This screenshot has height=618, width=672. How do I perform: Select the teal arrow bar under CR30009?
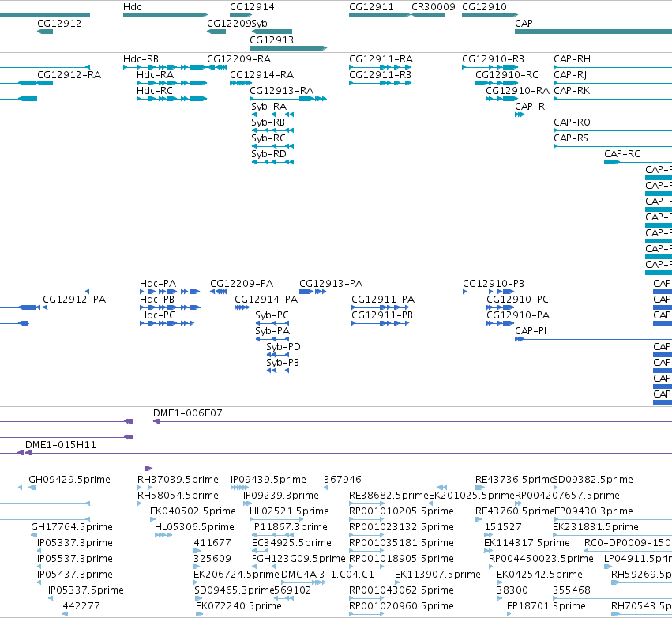pos(428,15)
